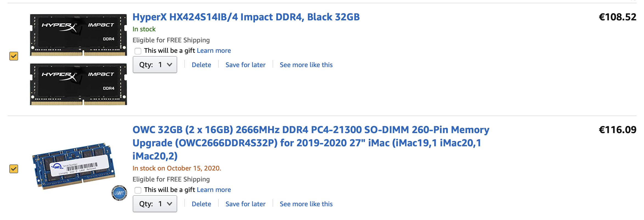Open the HyperX Impact DDR4 product title
644x220 pixels.
[246, 17]
